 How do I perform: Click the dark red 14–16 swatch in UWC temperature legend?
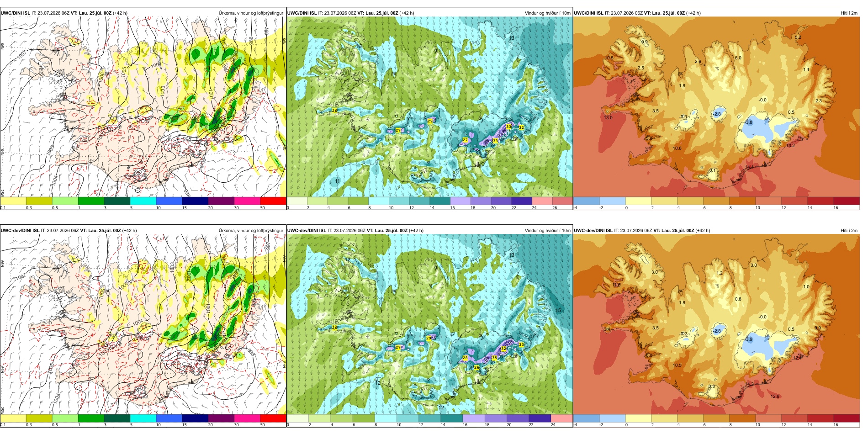[x=820, y=201]
